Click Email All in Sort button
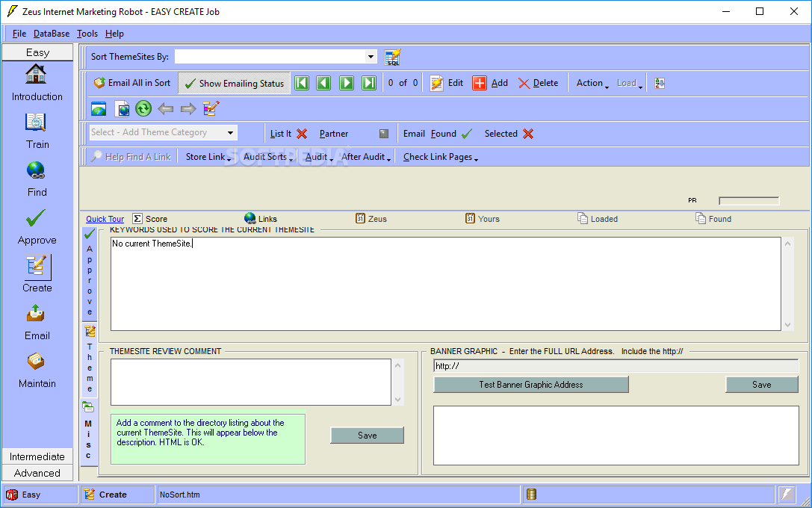This screenshot has height=508, width=812. click(x=132, y=83)
